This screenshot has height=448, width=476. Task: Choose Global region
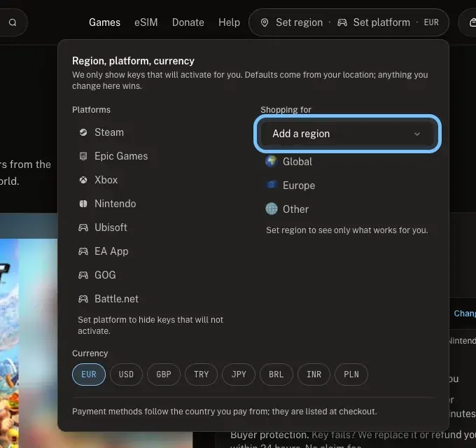tap(297, 162)
